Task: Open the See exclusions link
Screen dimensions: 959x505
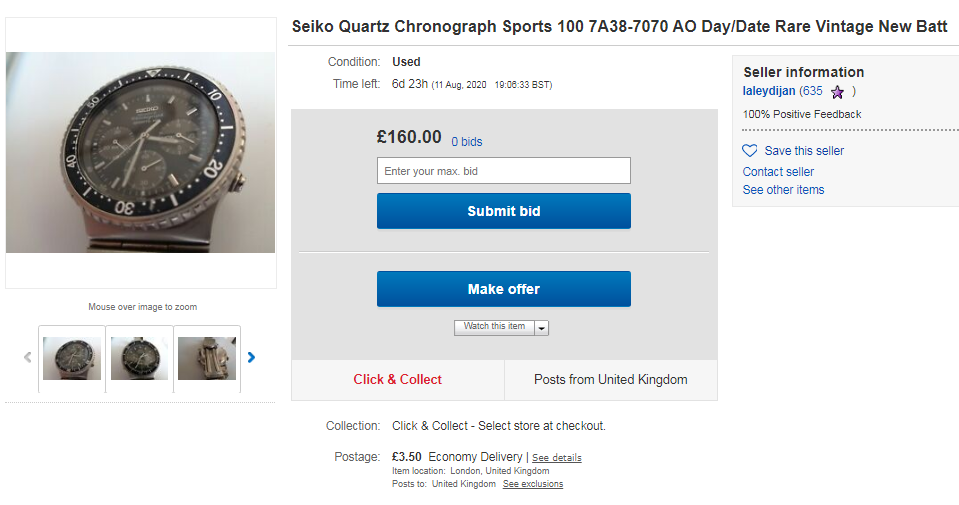Action: tap(532, 484)
